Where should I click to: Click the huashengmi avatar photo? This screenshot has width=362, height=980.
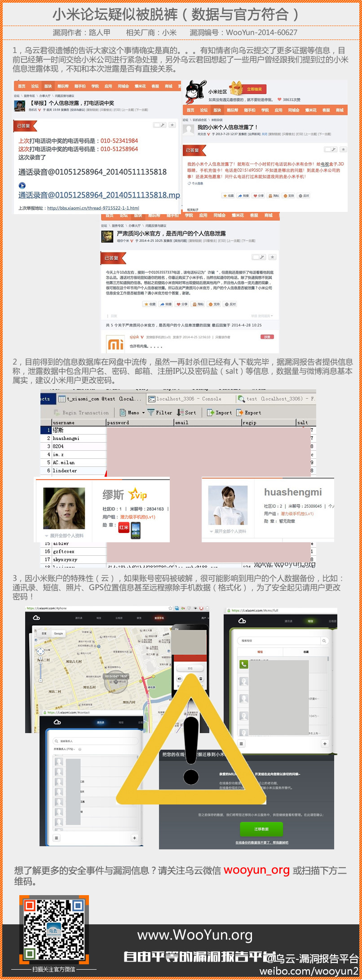(228, 505)
